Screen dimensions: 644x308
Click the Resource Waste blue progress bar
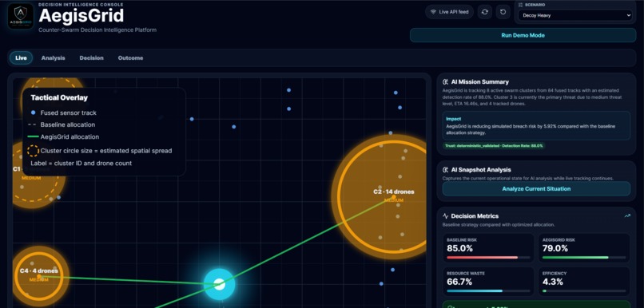pyautogui.click(x=488, y=290)
